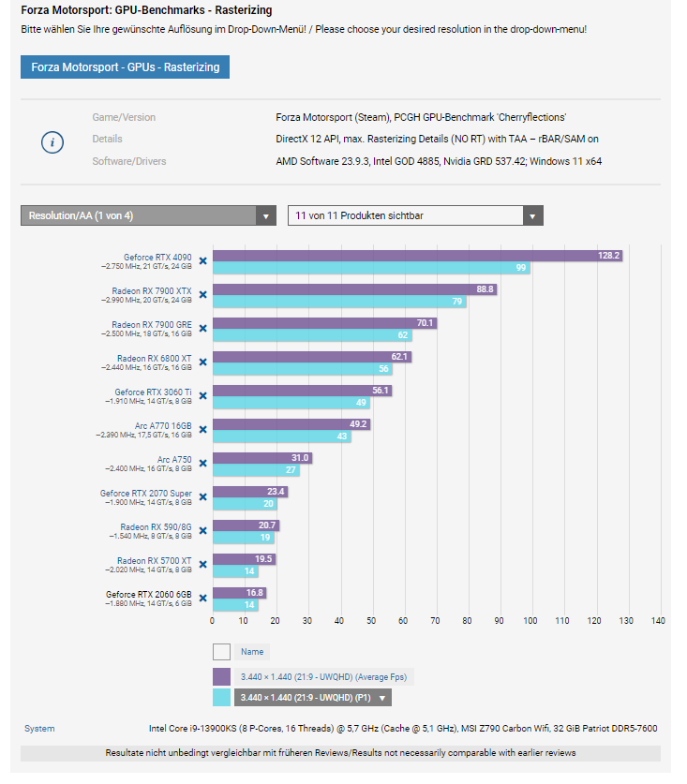This screenshot has height=784, width=687.
Task: Remove Radeon RX 7900 XTX via X icon
Action: point(202,294)
